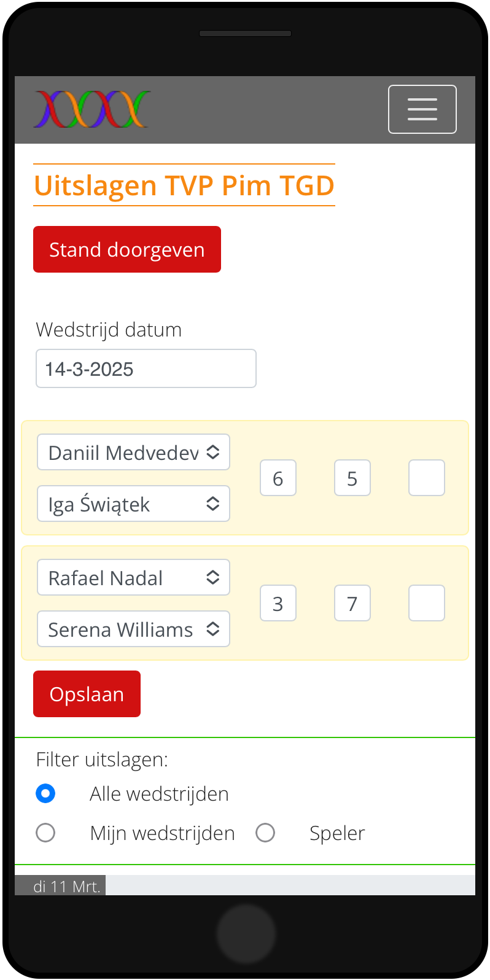
Task: Open the Daniil Medvedev player dropdown
Action: (134, 452)
